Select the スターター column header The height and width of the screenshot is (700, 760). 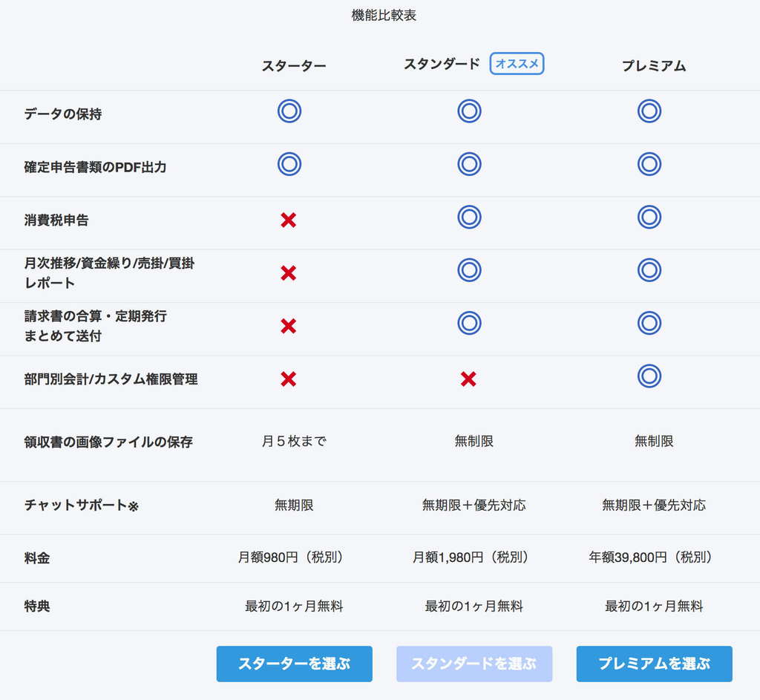(294, 65)
